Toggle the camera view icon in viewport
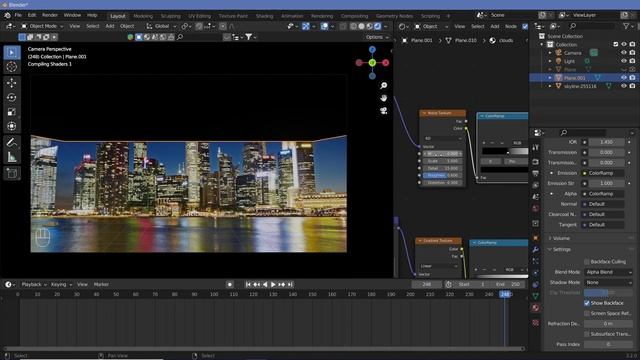This screenshot has height=360, width=640. click(x=384, y=111)
